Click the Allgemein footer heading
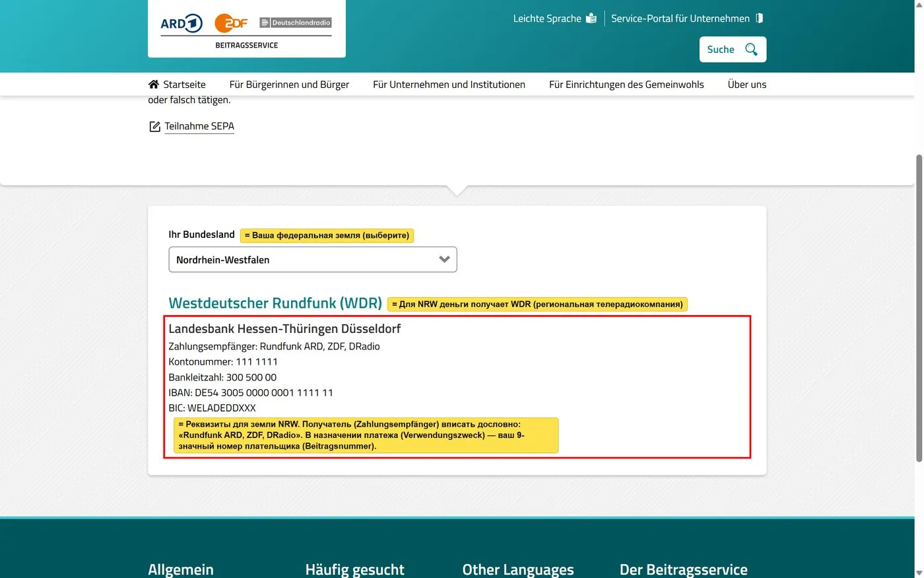 181,569
